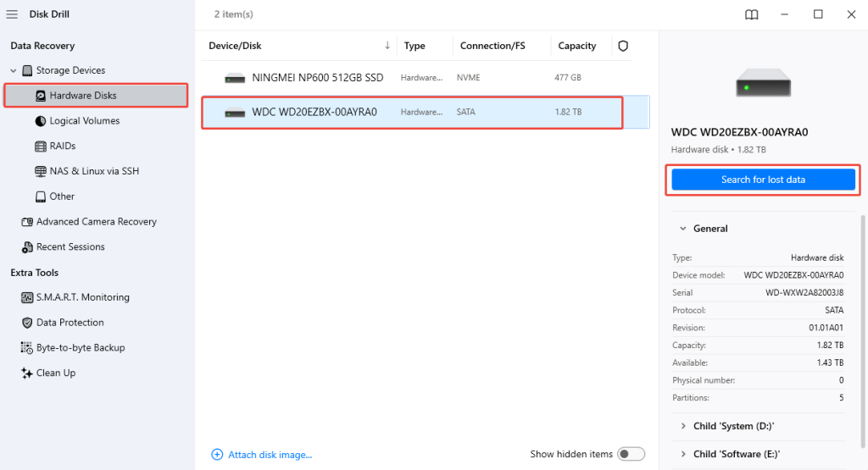
Task: Open Recent Sessions
Action: coord(70,247)
